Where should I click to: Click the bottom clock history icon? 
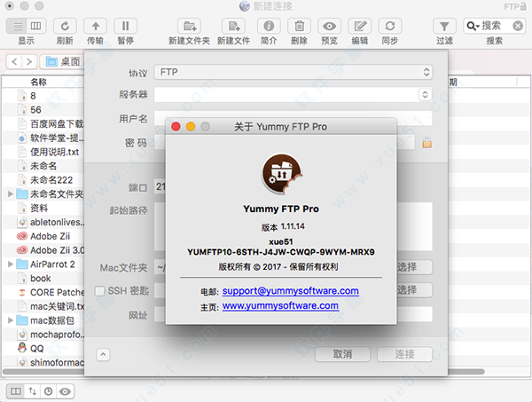pos(49,391)
